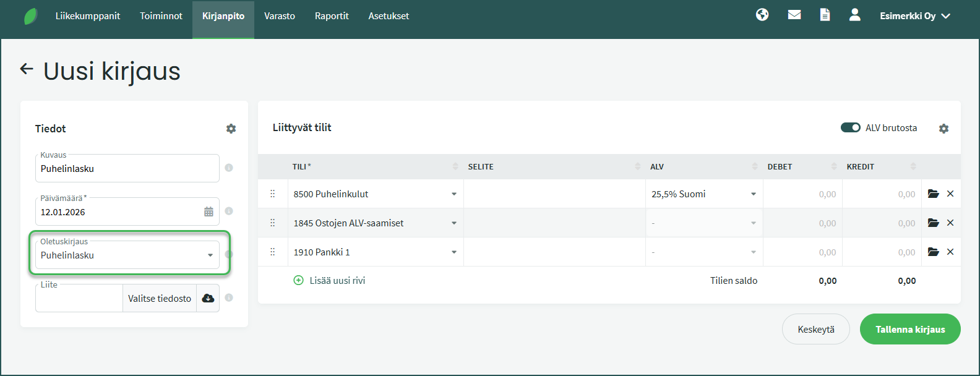Click the Kuvaus input field
This screenshot has height=376, width=980.
tap(127, 169)
